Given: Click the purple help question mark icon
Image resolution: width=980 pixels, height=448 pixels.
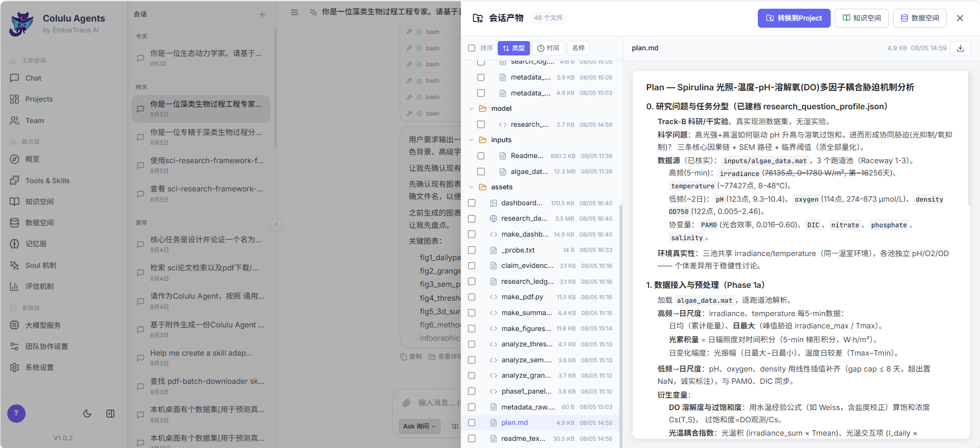Looking at the screenshot, I should (16, 414).
